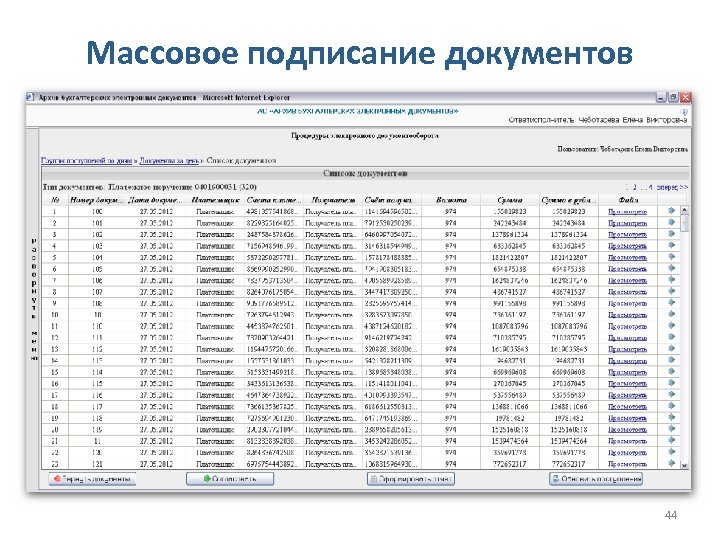Select document number 117 cell
720x540 pixels.
[97, 407]
